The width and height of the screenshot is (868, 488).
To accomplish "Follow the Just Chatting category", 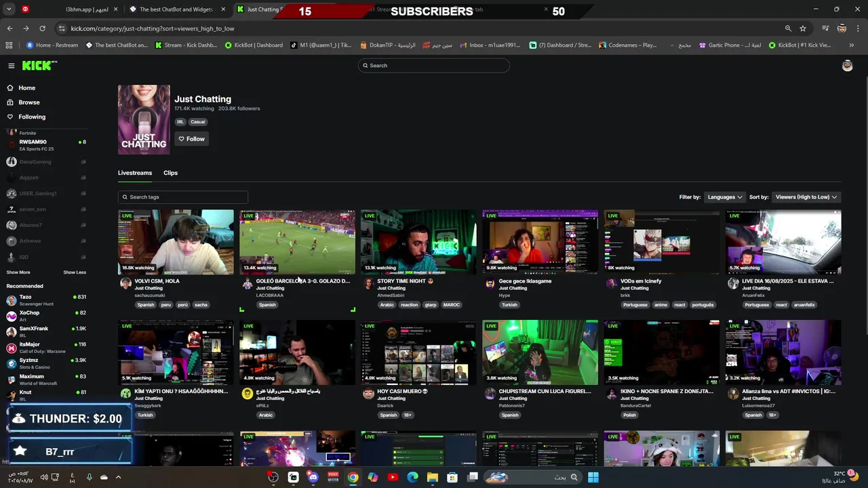I will click(x=192, y=139).
